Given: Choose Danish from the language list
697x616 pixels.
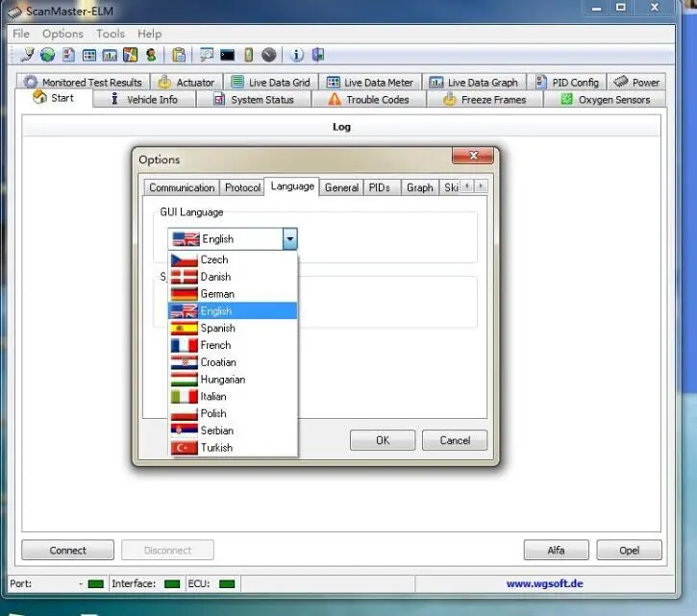Looking at the screenshot, I should pyautogui.click(x=233, y=277).
